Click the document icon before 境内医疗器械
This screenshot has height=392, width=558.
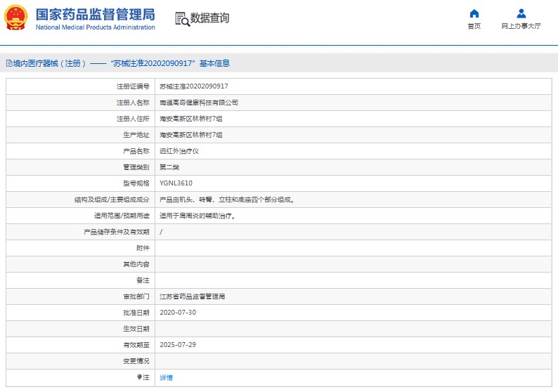pyautogui.click(x=9, y=63)
